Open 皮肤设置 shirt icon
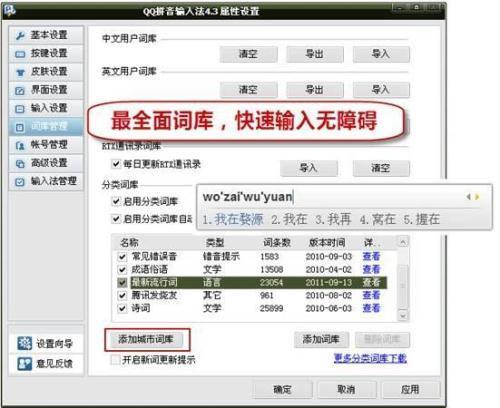Screen dimensions: 500x408 (20, 72)
